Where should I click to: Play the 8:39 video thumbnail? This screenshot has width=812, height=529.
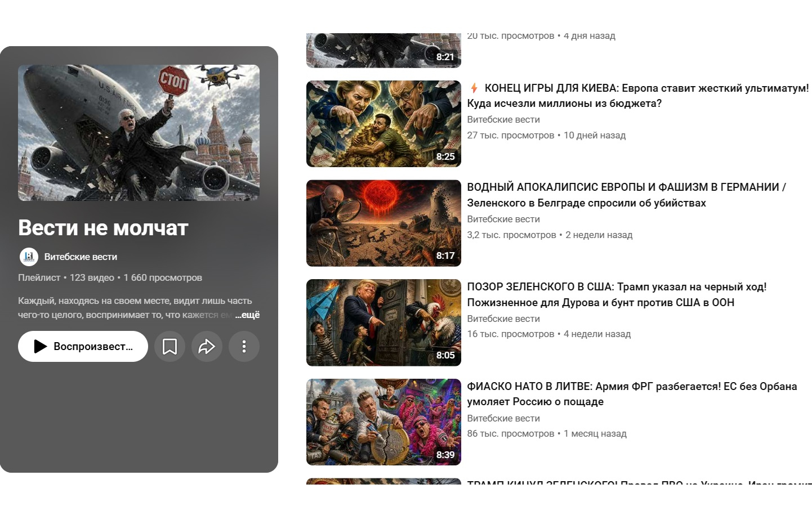tap(383, 422)
